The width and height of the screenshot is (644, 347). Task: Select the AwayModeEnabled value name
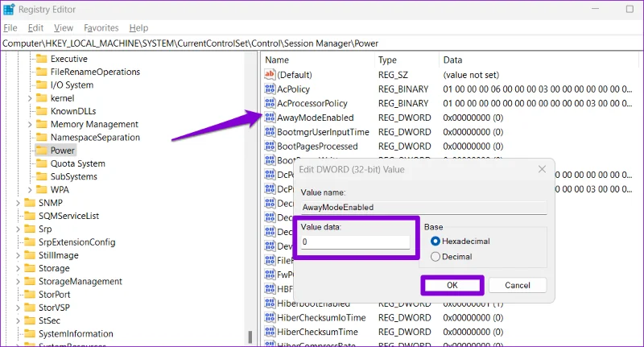pyautogui.click(x=315, y=118)
